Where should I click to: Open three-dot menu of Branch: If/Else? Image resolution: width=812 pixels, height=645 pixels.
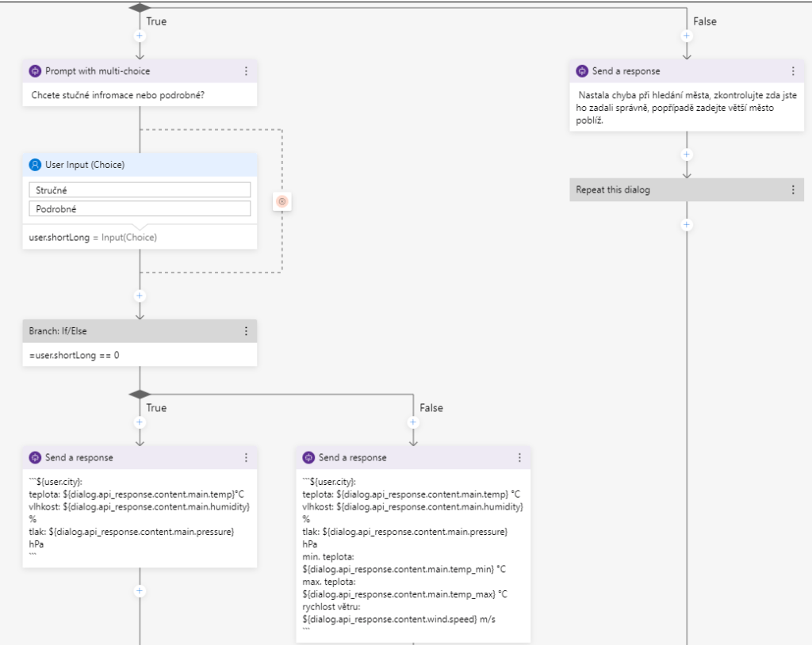(x=246, y=331)
